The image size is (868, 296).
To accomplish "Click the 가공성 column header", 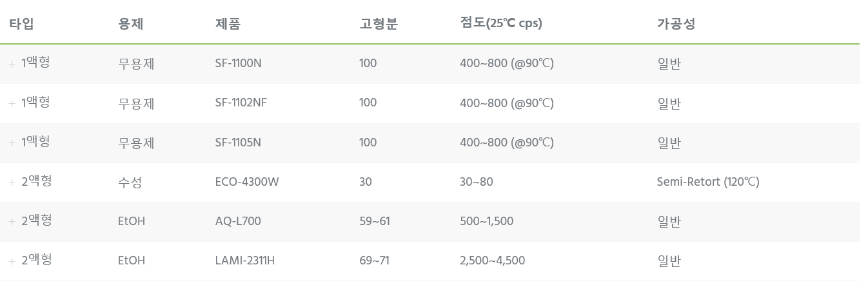I will [676, 24].
